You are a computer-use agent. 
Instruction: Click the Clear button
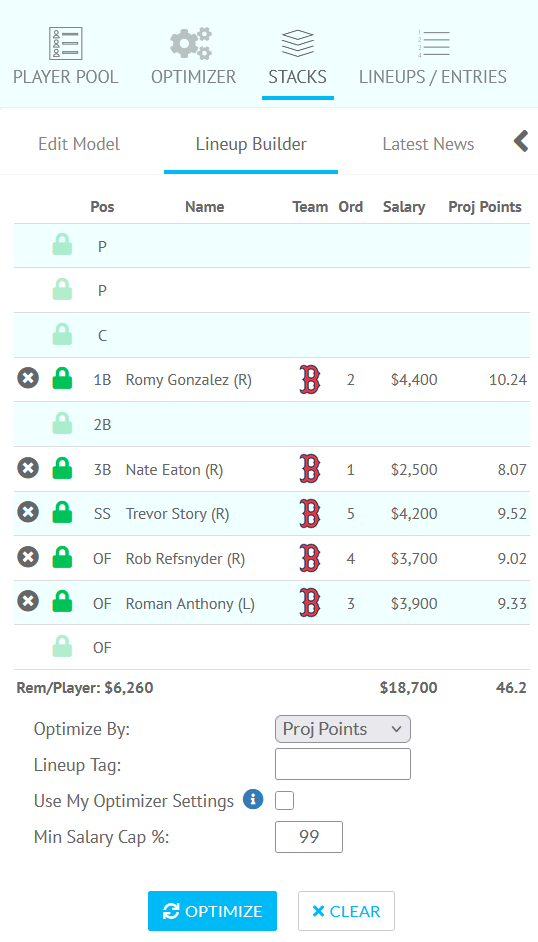(346, 911)
